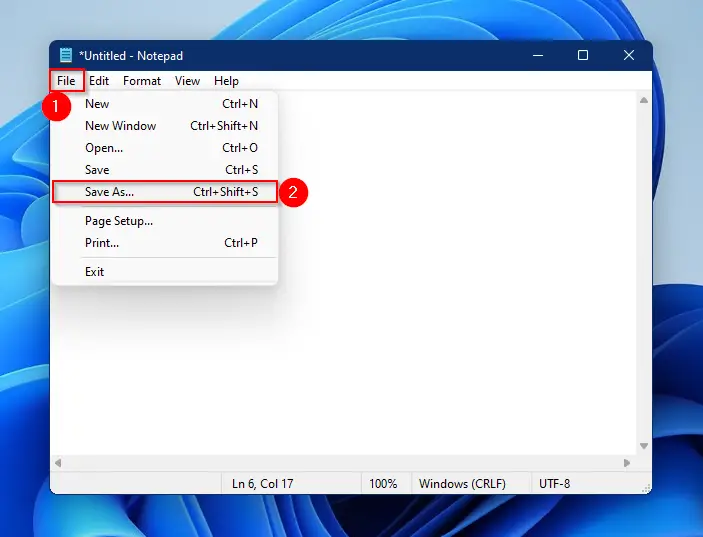Open the File menu
The image size is (703, 537).
pos(66,81)
